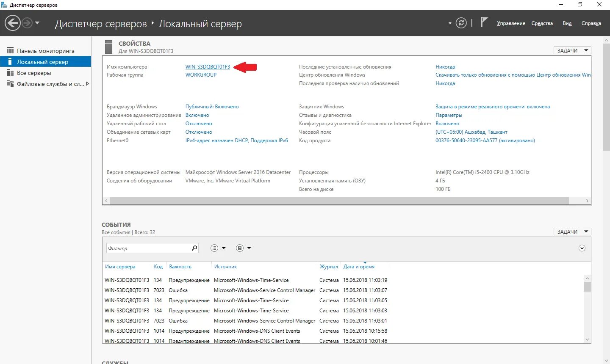610x364 pixels.
Task: Click events list scrollbar down arrow
Action: [587, 339]
